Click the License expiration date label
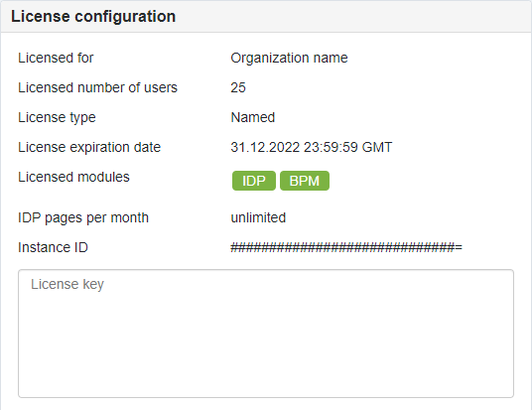532x410 pixels. (89, 148)
